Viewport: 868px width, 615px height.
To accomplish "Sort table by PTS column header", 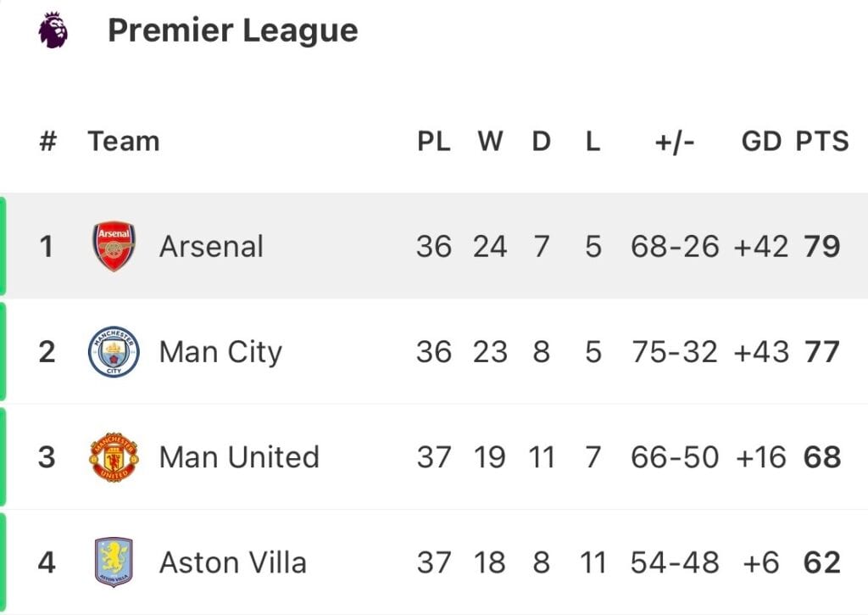I will pos(822,142).
